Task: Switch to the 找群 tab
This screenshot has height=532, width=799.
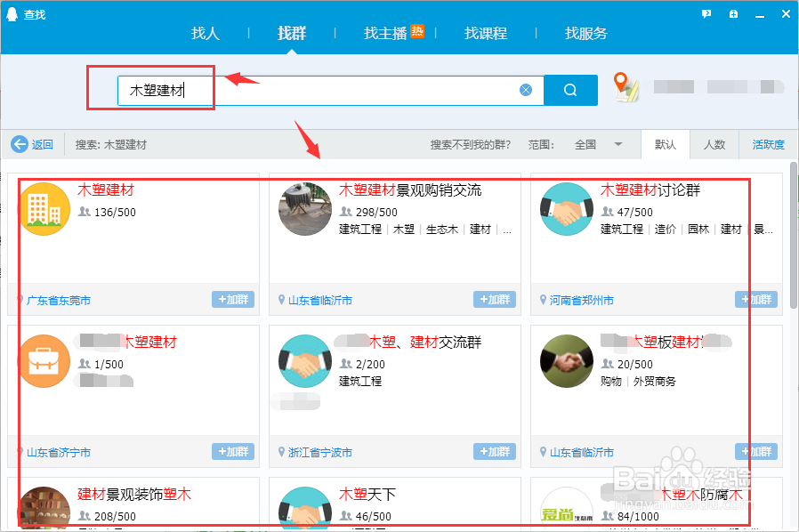Action: [292, 33]
